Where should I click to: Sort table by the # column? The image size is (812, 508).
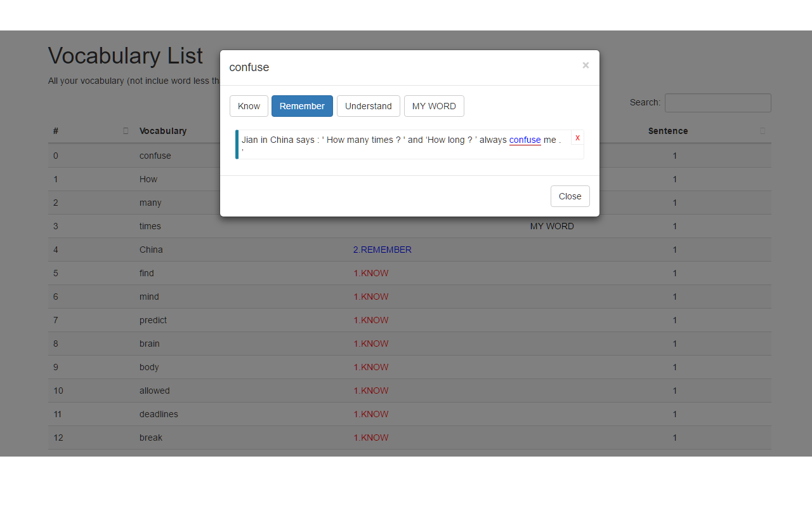tap(91, 131)
